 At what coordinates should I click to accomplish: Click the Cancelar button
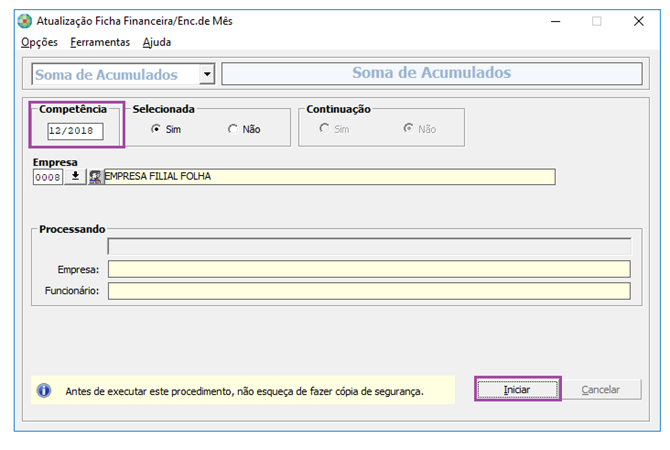(600, 389)
